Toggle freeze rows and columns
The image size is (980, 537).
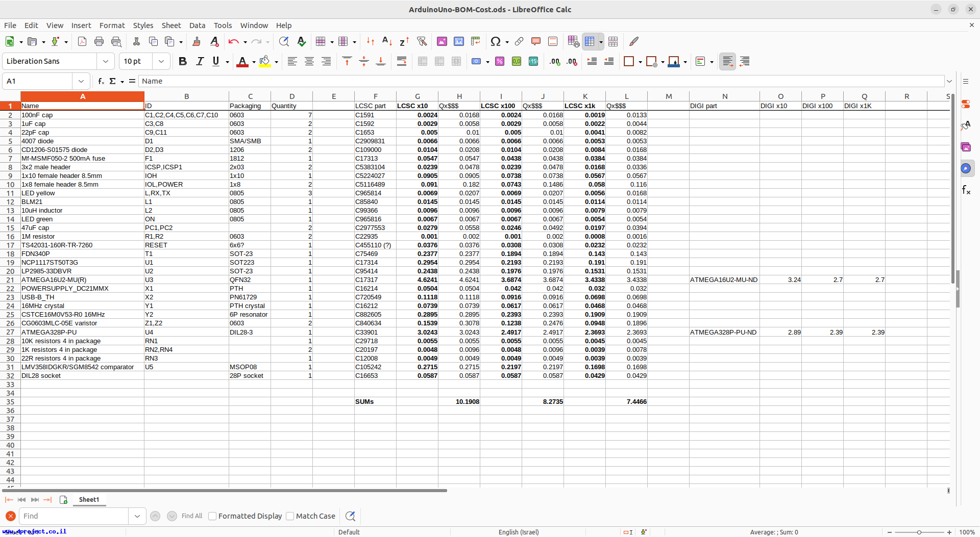pyautogui.click(x=590, y=42)
